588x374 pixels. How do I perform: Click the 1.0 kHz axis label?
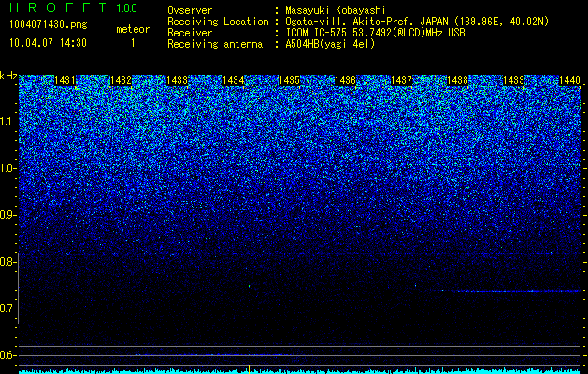(x=7, y=168)
